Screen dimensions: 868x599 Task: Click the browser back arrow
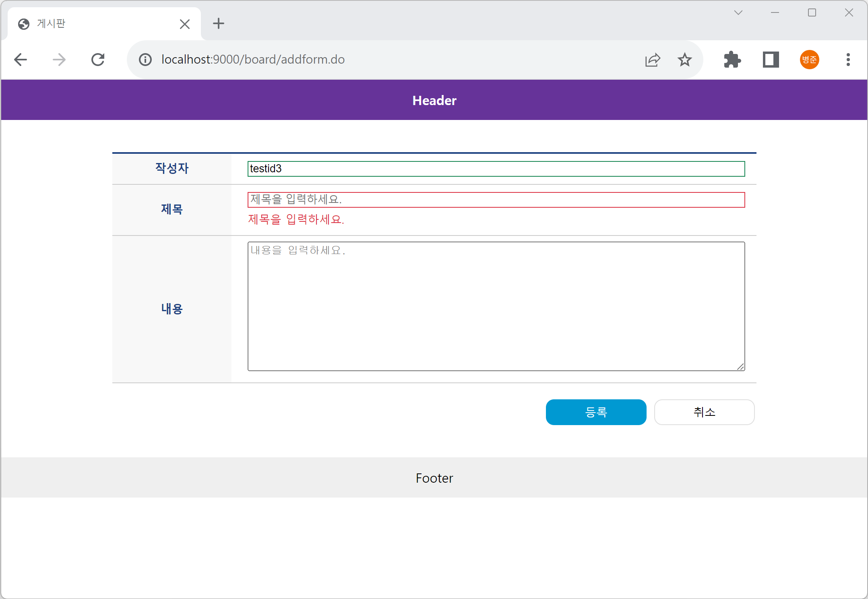tap(21, 60)
